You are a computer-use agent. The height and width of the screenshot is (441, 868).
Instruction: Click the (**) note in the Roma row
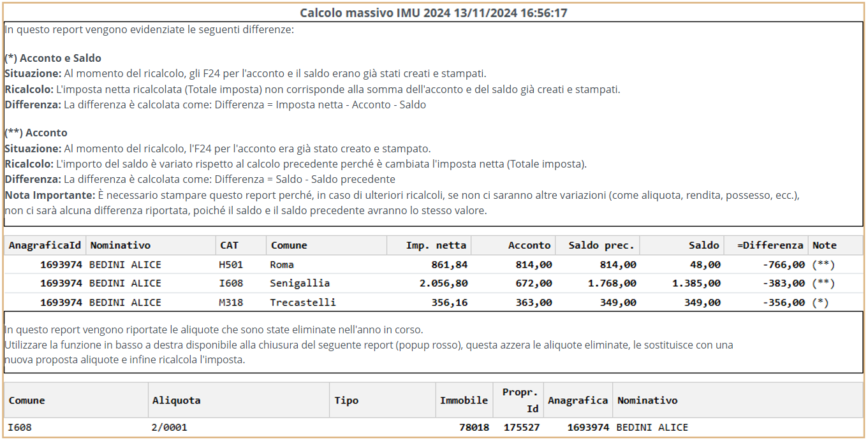click(823, 264)
